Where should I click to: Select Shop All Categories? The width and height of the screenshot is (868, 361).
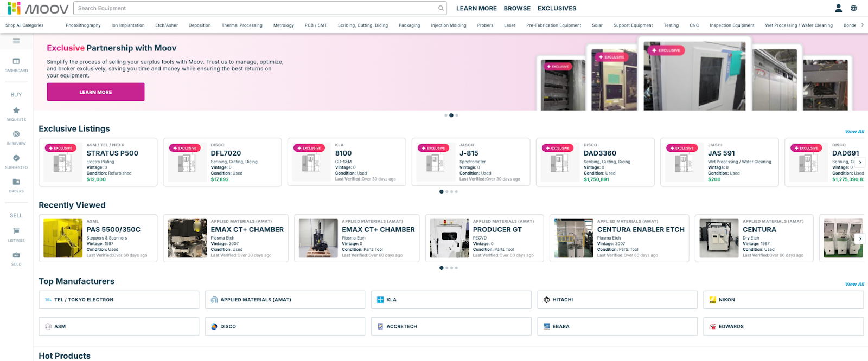pos(24,25)
